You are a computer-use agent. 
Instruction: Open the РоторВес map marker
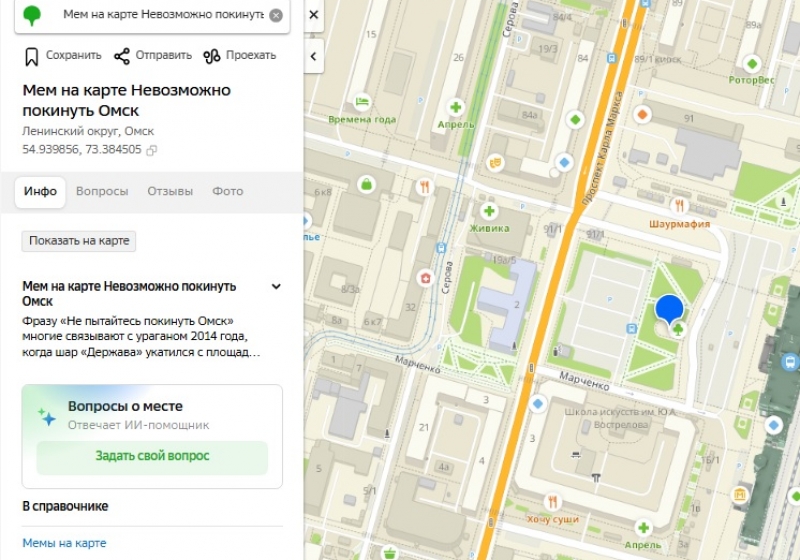pyautogui.click(x=751, y=61)
